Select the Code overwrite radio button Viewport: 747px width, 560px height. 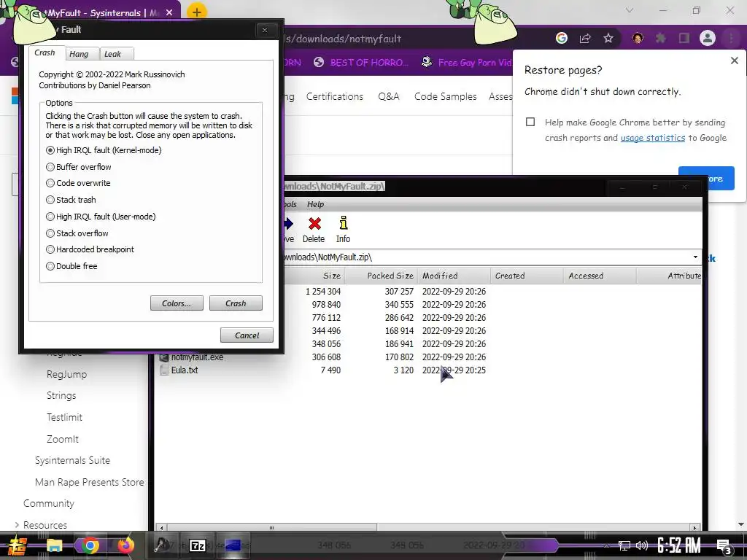(x=50, y=183)
